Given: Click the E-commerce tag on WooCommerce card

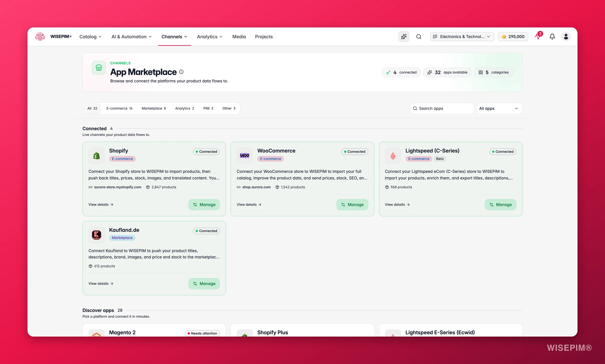Looking at the screenshot, I should [x=270, y=159].
